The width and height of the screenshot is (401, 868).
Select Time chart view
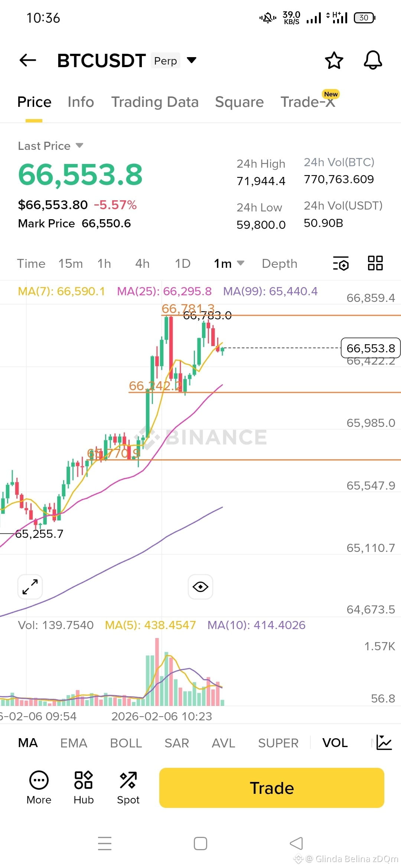coord(31,263)
